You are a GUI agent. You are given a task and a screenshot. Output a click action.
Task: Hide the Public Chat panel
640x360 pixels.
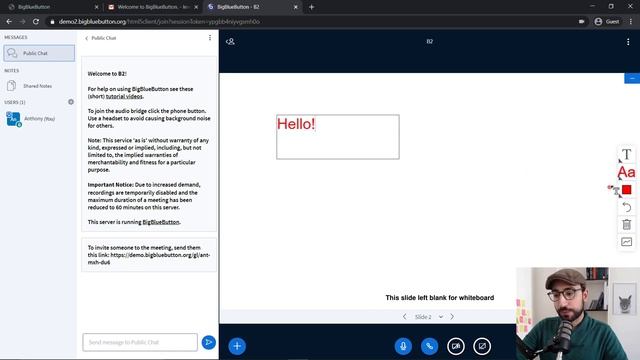tap(100, 38)
